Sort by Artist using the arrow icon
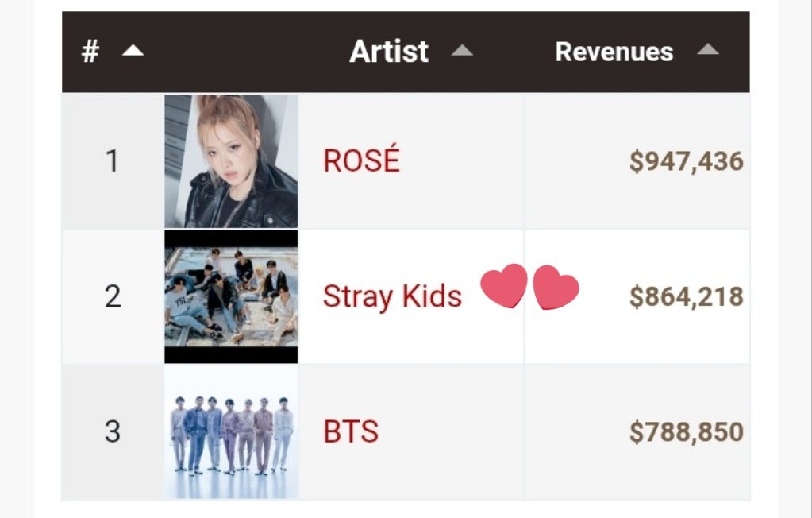 [x=461, y=52]
